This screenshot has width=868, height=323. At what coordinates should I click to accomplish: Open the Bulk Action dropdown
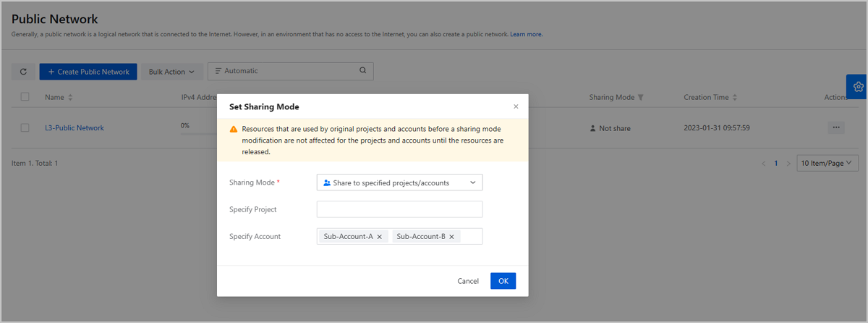[171, 72]
